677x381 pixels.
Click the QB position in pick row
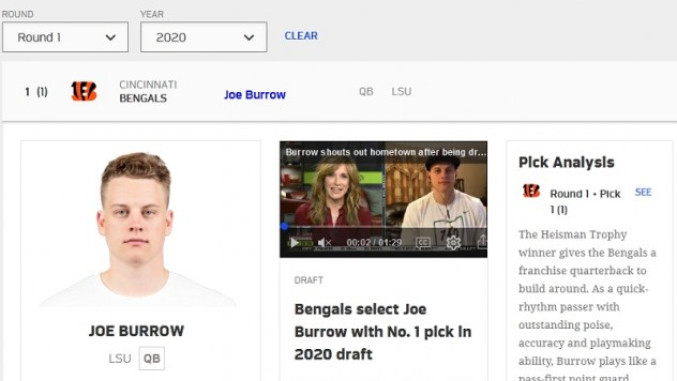[x=366, y=92]
